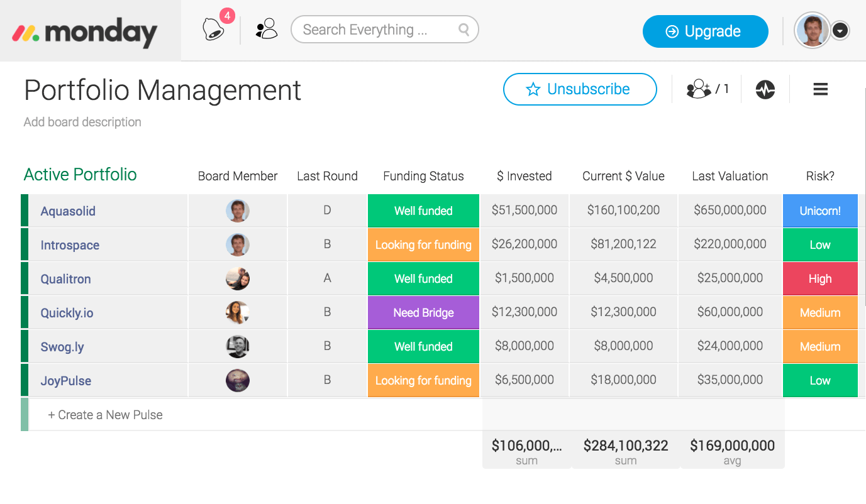The height and width of the screenshot is (504, 866).
Task: Click JoyPulse's Low risk label
Action: (x=820, y=380)
